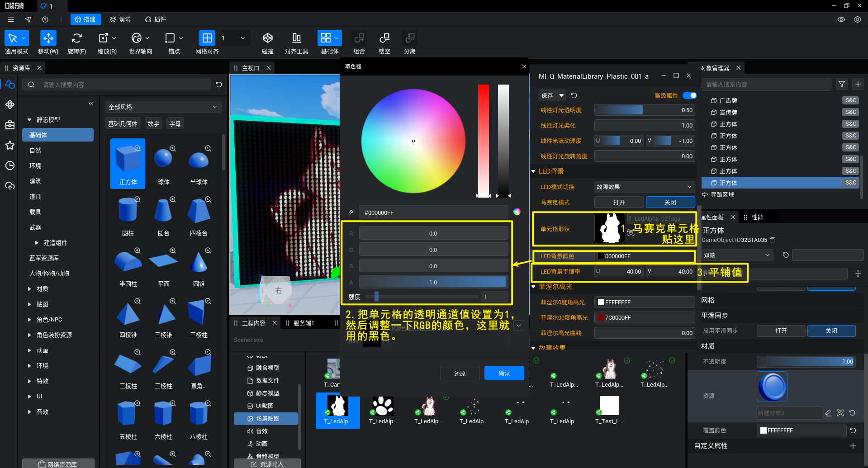Select the 工程内容 tab

(254, 323)
